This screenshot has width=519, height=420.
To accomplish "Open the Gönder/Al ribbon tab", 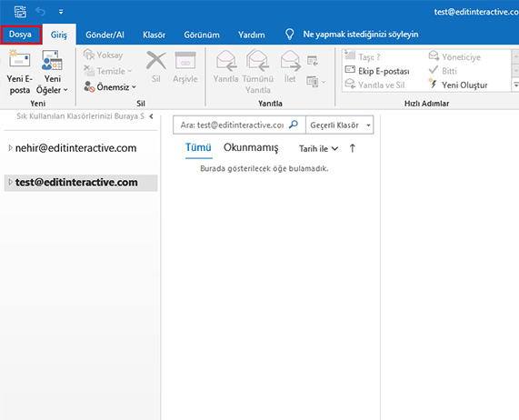I will coord(105,35).
